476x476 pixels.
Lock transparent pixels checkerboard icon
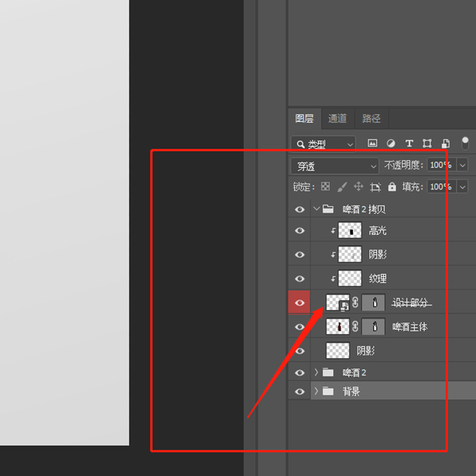click(x=325, y=186)
